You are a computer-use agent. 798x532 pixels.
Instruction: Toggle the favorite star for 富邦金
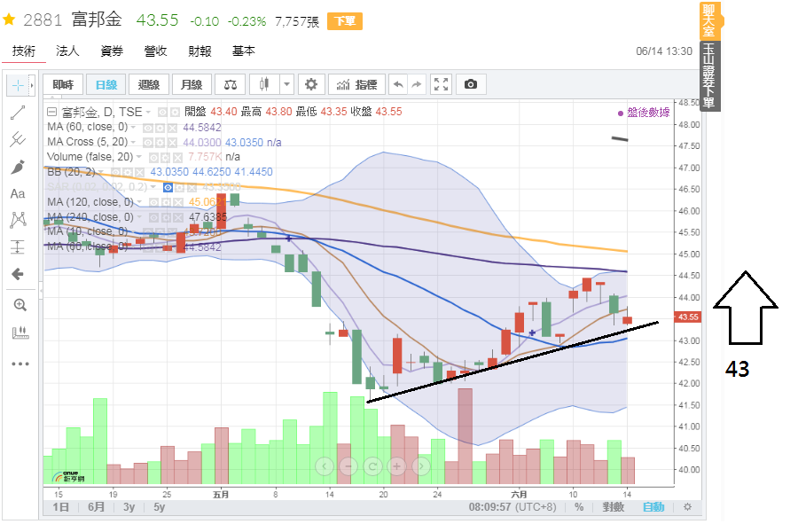point(9,20)
